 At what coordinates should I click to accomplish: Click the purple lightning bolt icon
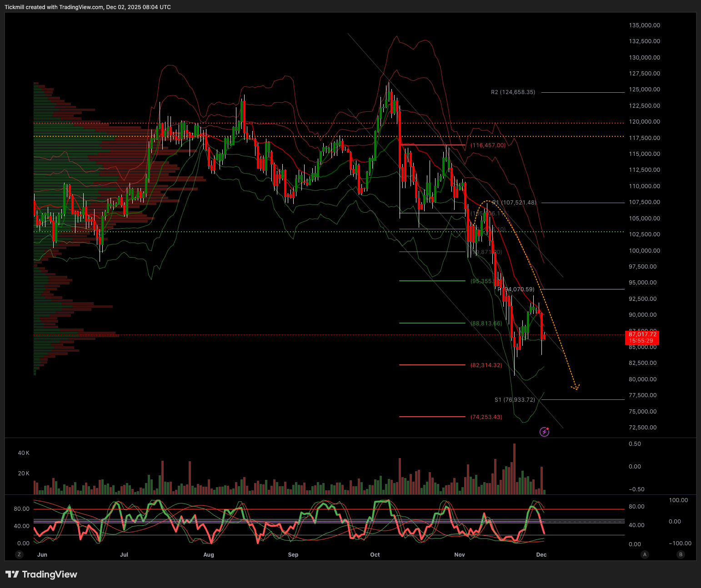[x=544, y=432]
